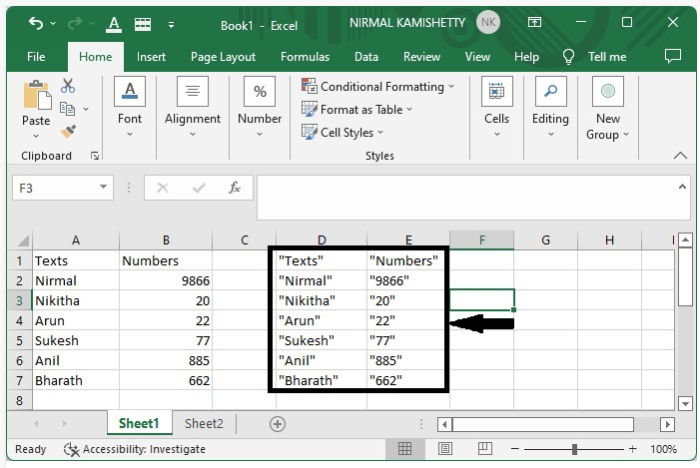The height and width of the screenshot is (468, 700).
Task: Expand the Number group button
Action: (x=259, y=107)
